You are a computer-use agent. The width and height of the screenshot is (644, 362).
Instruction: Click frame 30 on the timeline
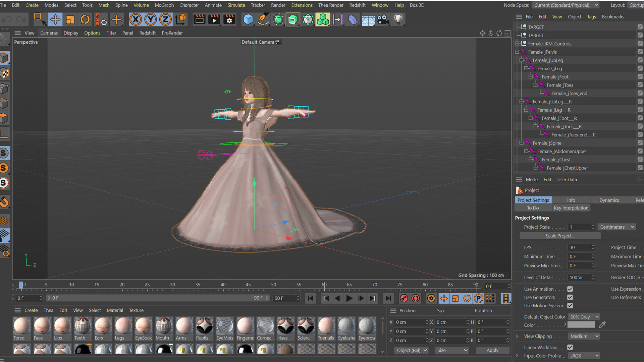point(172,286)
